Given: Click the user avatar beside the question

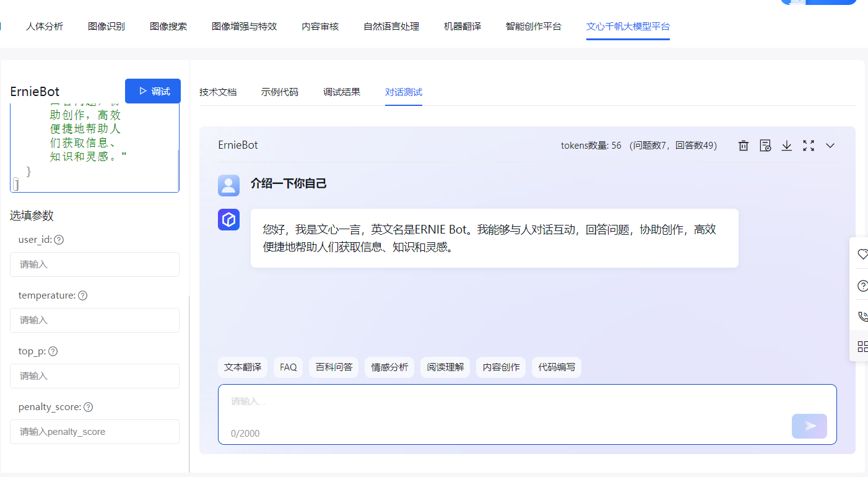Looking at the screenshot, I should (x=228, y=185).
